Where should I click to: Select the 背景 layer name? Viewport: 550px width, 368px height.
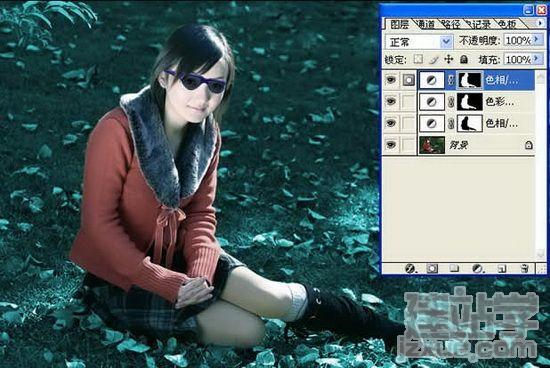click(x=458, y=145)
